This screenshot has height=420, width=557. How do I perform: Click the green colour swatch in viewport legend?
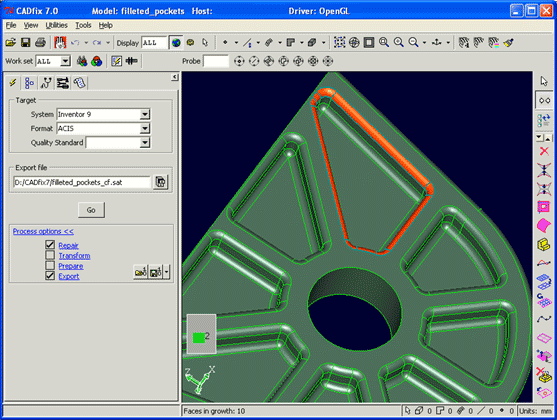[199, 338]
